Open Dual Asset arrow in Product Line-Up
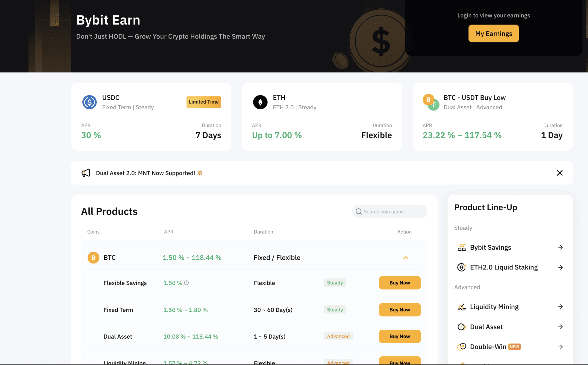The image size is (588, 365). [x=560, y=327]
